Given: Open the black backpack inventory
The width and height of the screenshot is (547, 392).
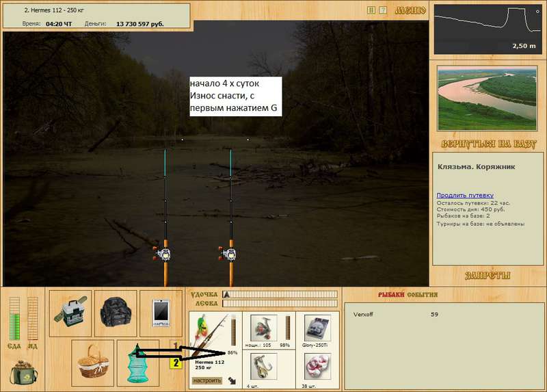Looking at the screenshot, I should point(116,313).
